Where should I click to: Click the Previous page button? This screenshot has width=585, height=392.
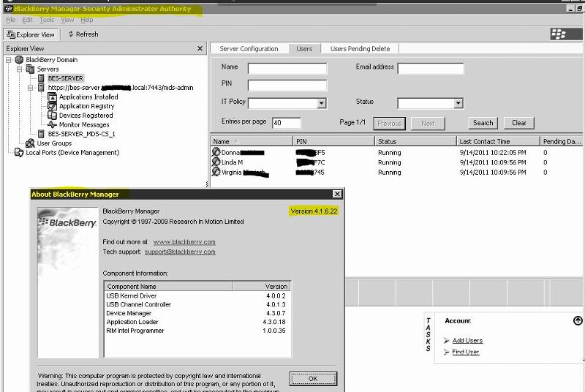pos(390,124)
